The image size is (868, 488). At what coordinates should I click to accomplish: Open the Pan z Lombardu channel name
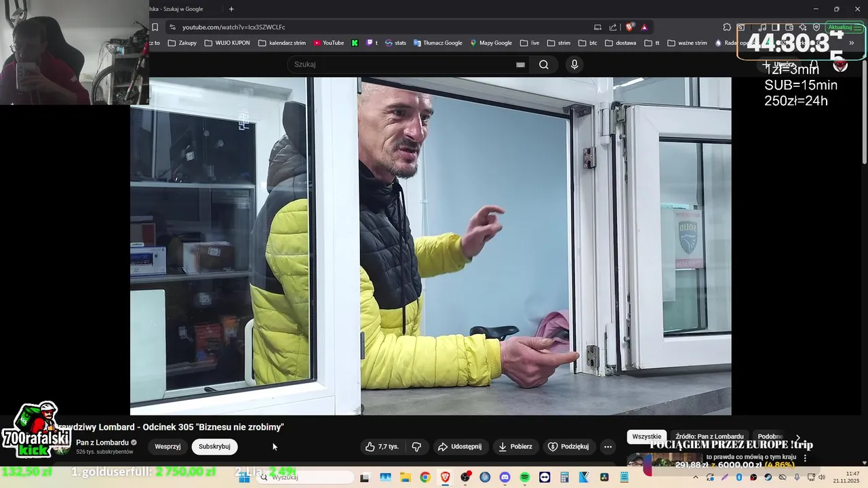[102, 443]
